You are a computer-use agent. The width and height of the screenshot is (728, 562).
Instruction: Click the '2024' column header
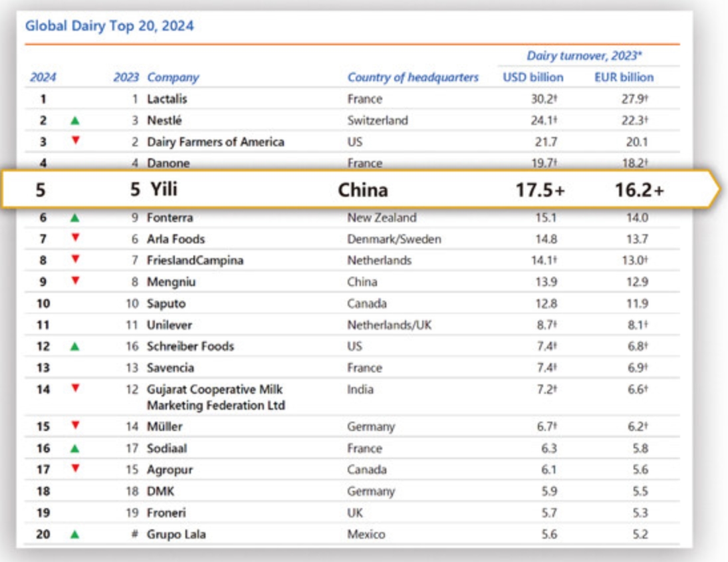pos(43,77)
